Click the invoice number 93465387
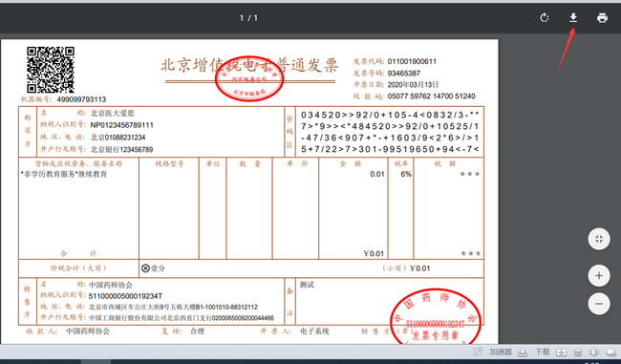621x364 pixels. (x=404, y=73)
